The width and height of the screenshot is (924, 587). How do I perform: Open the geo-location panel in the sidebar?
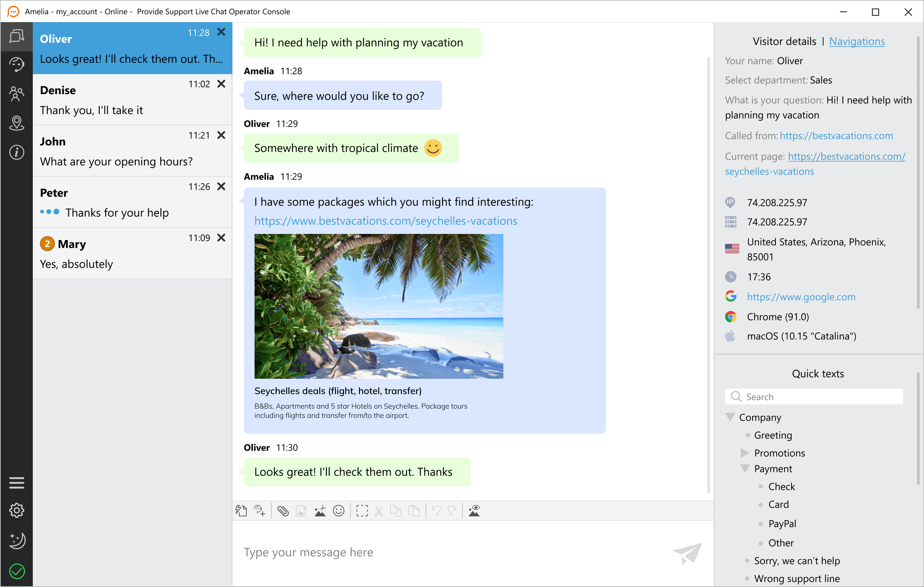click(x=17, y=123)
